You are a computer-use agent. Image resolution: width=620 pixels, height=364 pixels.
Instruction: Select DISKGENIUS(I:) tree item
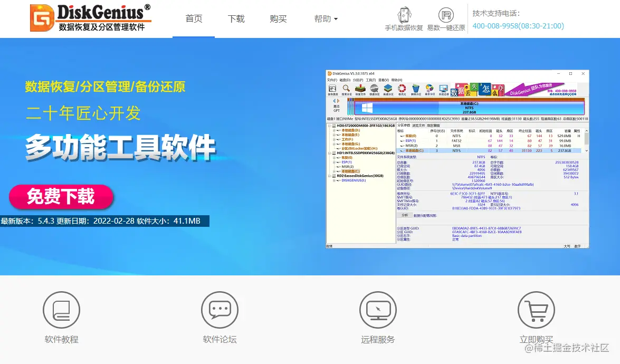pos(354,180)
